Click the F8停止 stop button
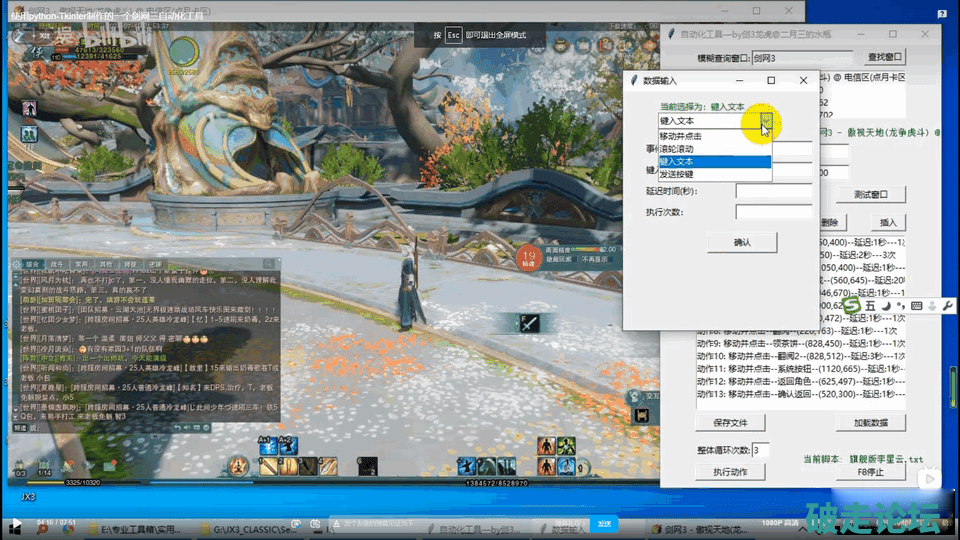Screen dimensions: 960x540 tap(870, 472)
